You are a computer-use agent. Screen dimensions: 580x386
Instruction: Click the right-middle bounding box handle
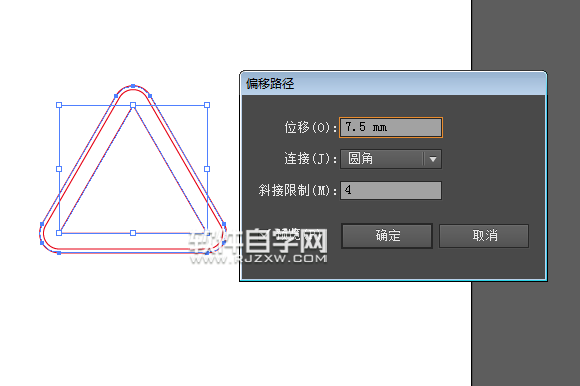[207, 169]
